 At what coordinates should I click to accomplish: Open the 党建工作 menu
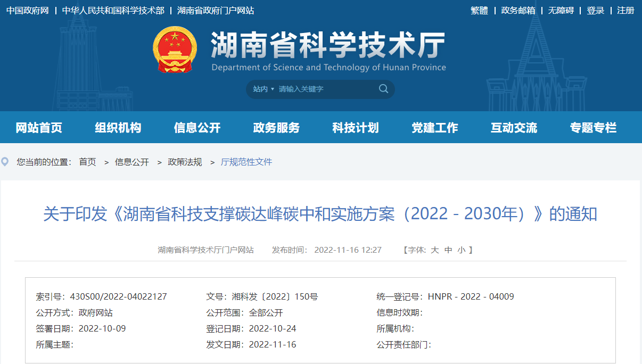tap(434, 128)
